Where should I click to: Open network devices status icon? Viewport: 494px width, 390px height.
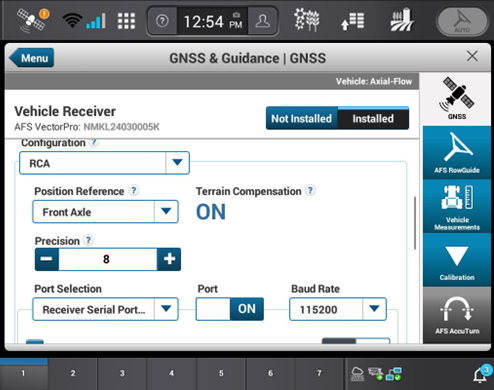(394, 374)
